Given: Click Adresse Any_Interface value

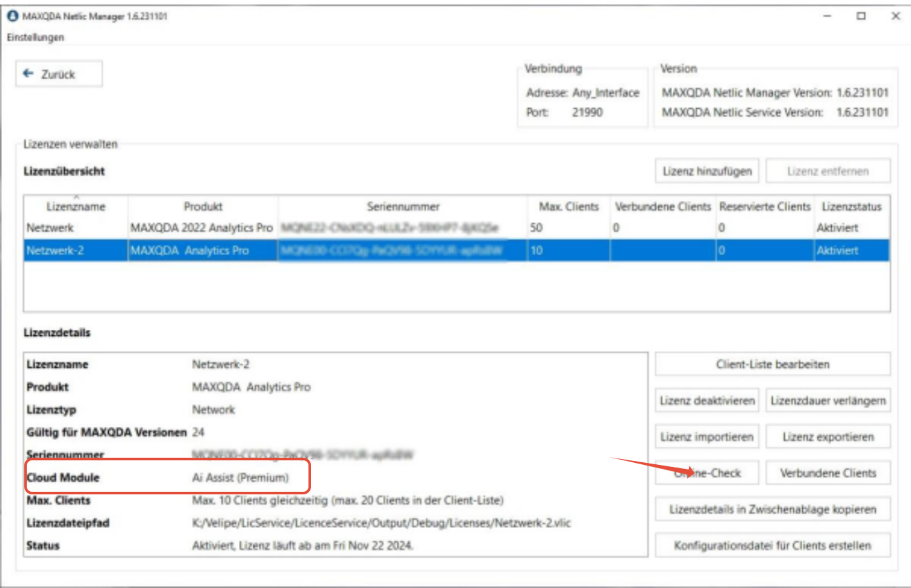Looking at the screenshot, I should [x=606, y=93].
